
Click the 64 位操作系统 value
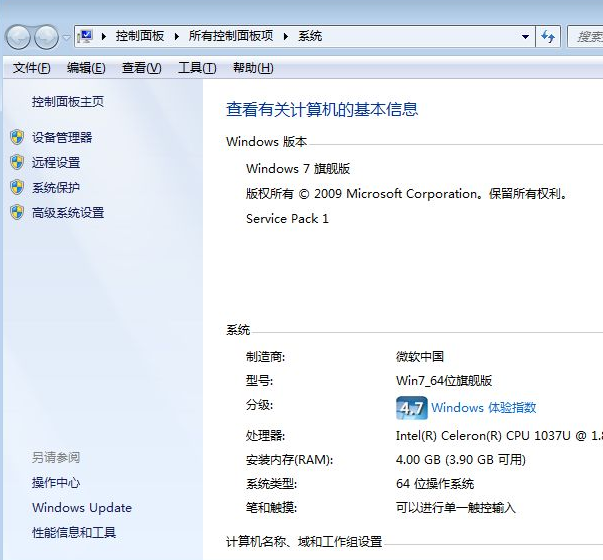coord(435,483)
